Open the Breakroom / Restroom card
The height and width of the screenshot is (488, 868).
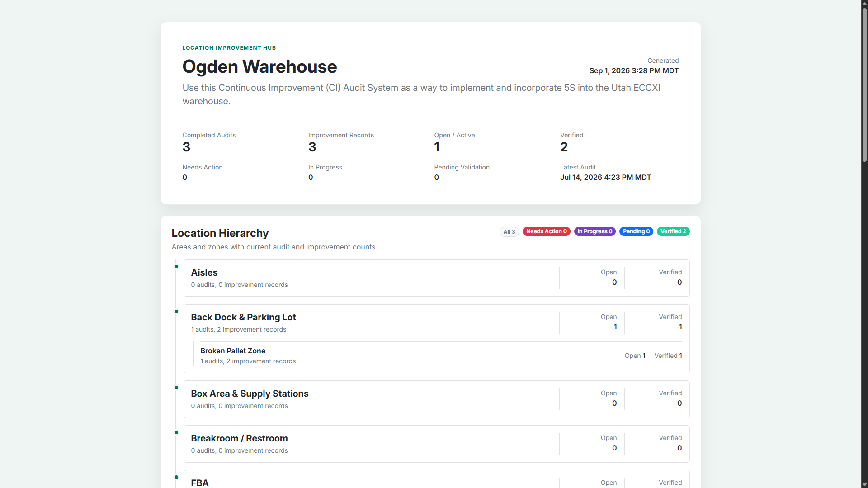(436, 444)
